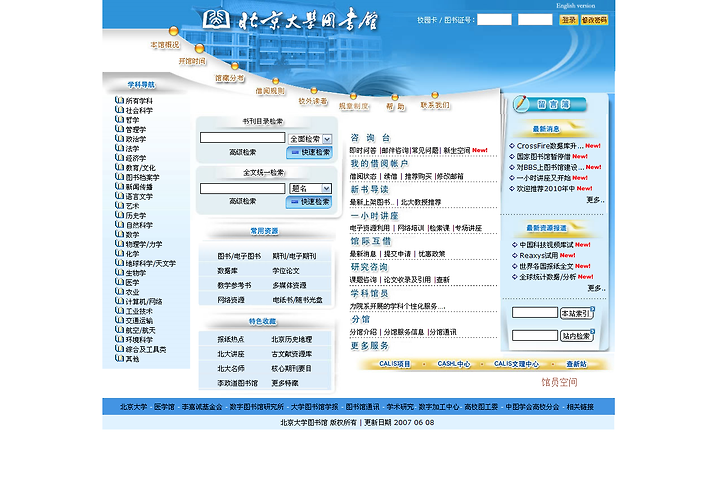Click the book icon beside 医学
Viewport: 720px width, 484px height.
click(119, 281)
